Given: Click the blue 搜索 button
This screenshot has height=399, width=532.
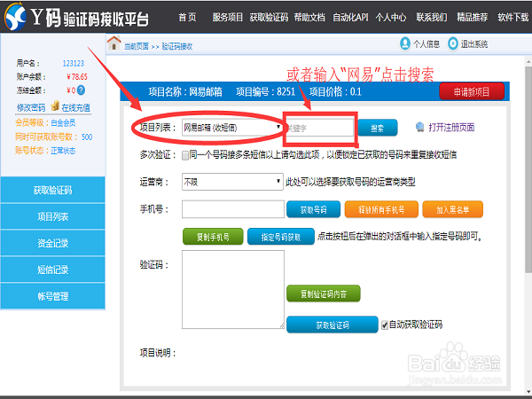Looking at the screenshot, I should (x=378, y=128).
